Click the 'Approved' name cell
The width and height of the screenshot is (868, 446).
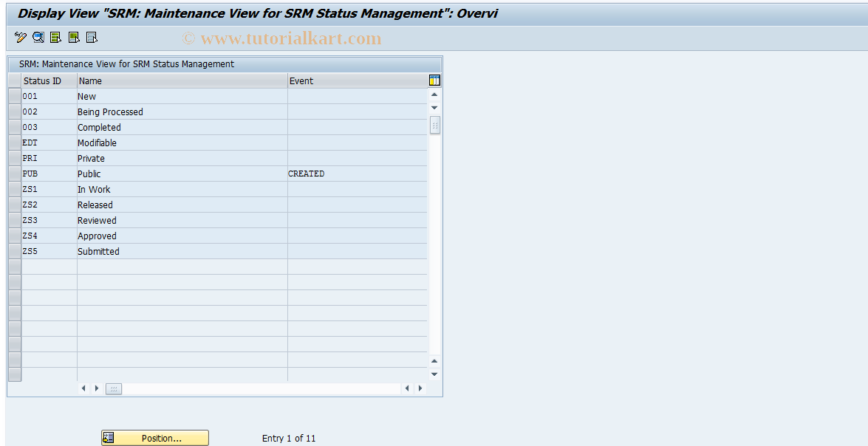(182, 236)
